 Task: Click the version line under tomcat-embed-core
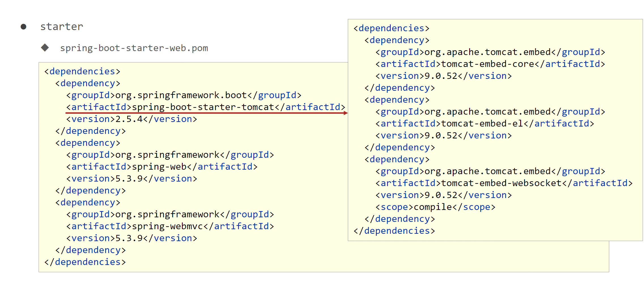[x=443, y=76]
